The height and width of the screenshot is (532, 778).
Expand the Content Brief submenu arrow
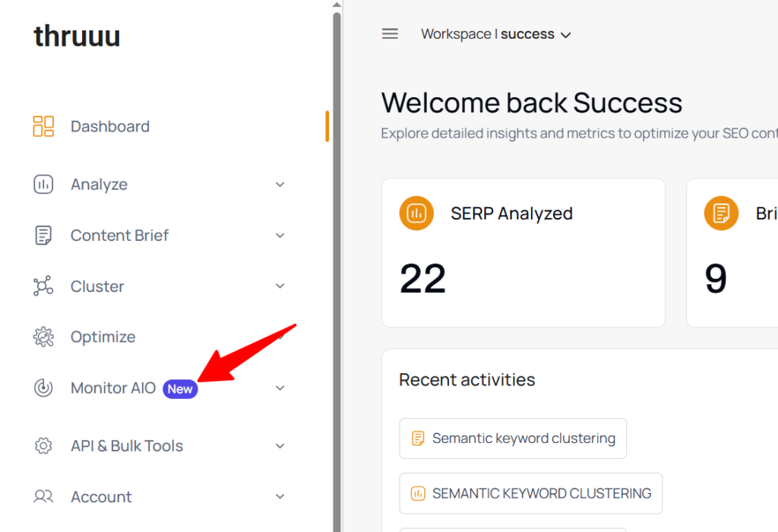(x=280, y=236)
